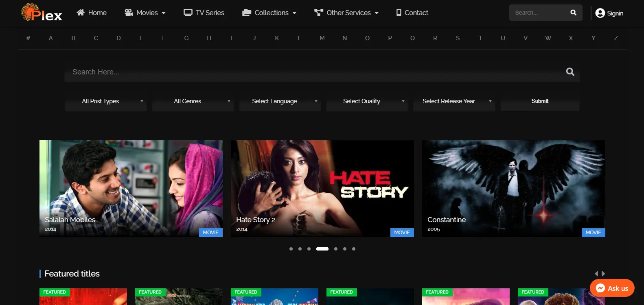Expand the Movies menu
644x305 pixels.
[x=145, y=13]
